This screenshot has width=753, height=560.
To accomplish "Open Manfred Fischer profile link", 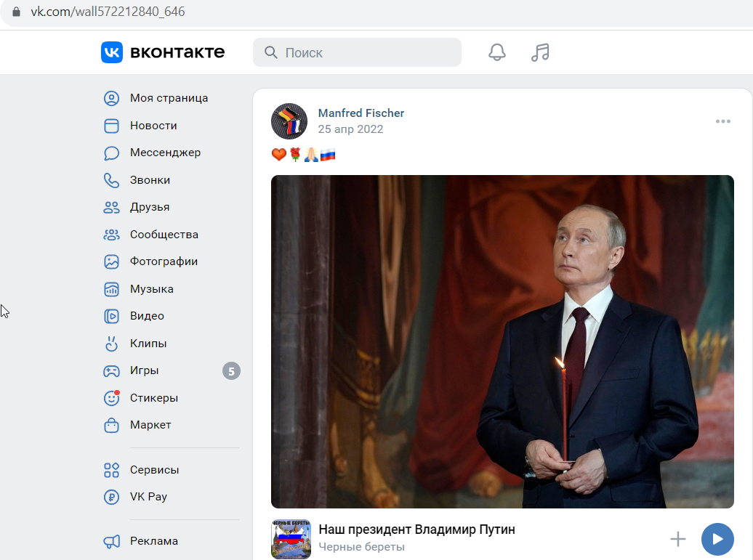I will (x=361, y=113).
